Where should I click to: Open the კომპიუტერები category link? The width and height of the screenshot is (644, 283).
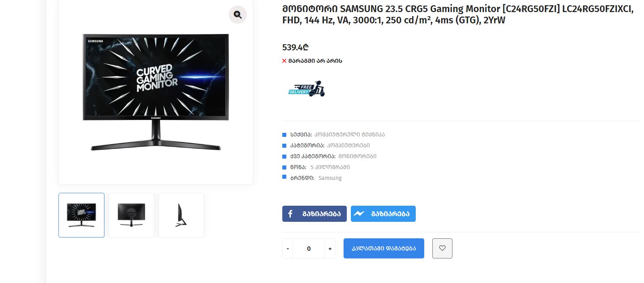tap(348, 145)
